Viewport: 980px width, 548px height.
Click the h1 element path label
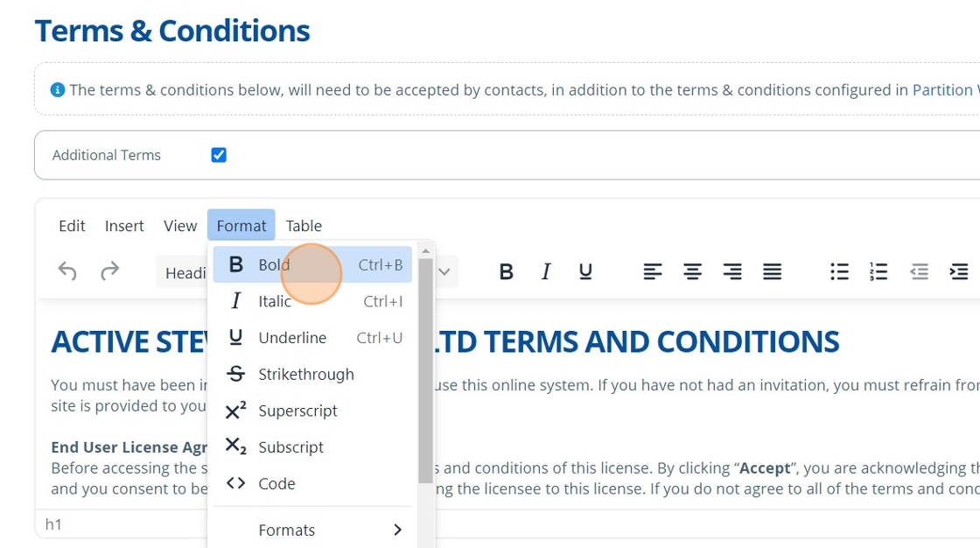(53, 524)
